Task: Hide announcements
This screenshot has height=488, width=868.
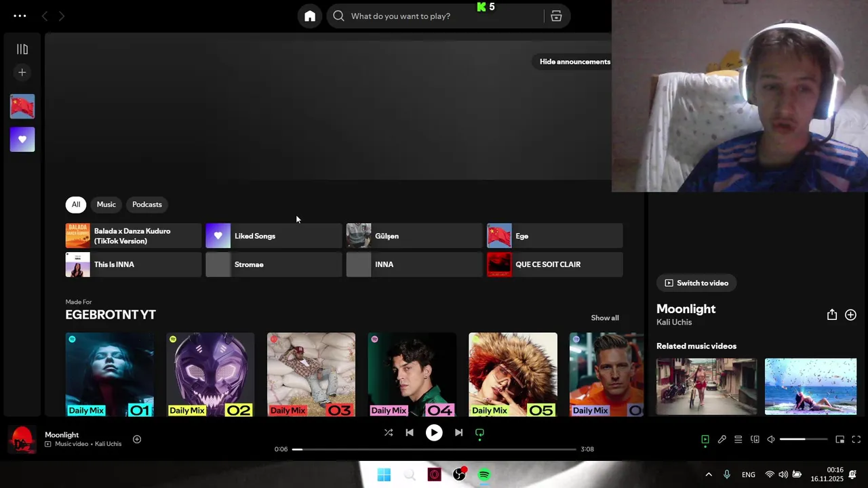Action: (x=575, y=62)
